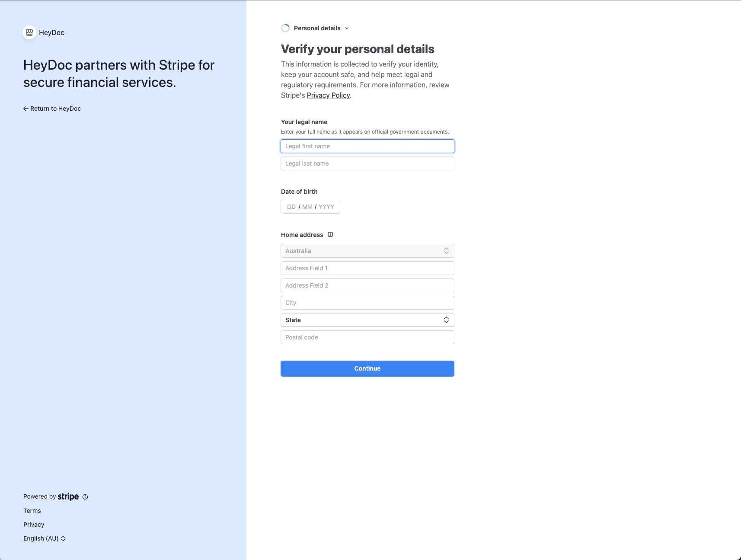The height and width of the screenshot is (560, 741).
Task: Open the English (AU) language selector
Action: (45, 538)
